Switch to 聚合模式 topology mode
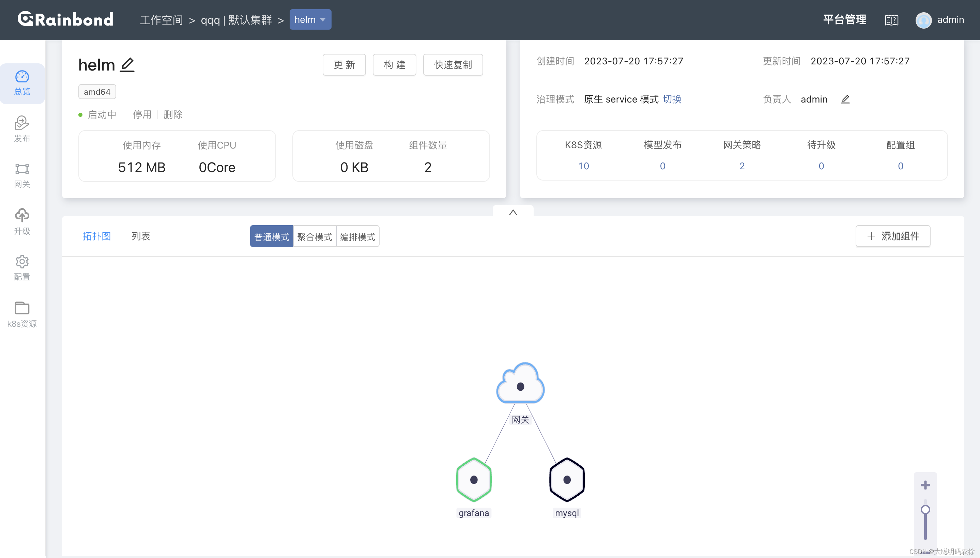This screenshot has width=980, height=558. (x=314, y=236)
